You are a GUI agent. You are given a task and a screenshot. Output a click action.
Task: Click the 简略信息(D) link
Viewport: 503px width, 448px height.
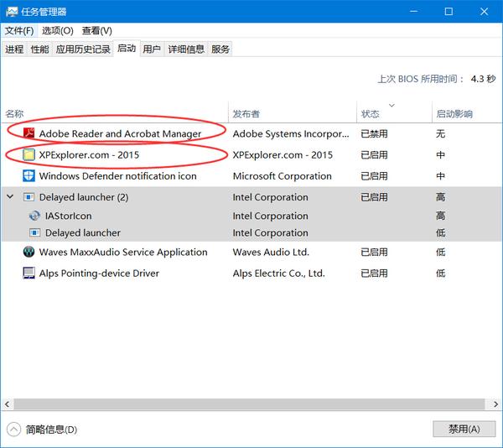click(x=51, y=430)
